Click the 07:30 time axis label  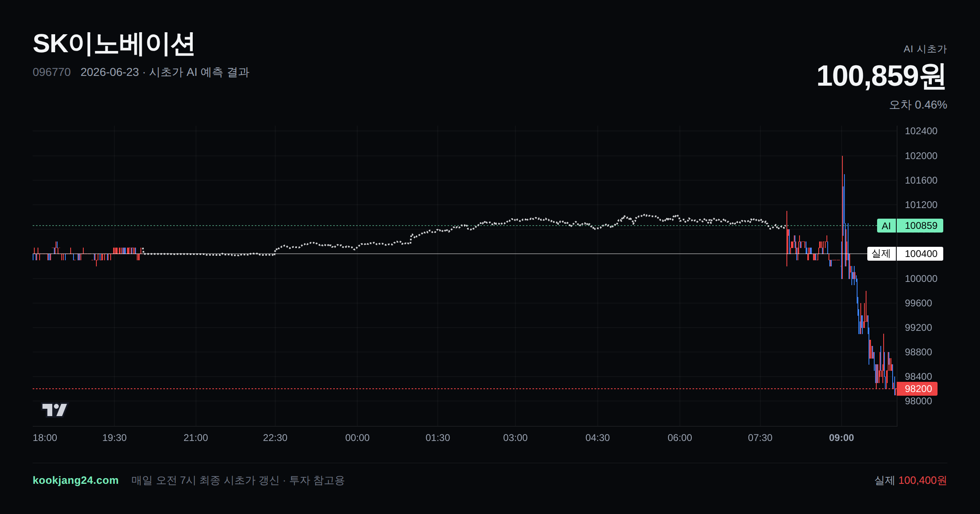[x=760, y=438]
